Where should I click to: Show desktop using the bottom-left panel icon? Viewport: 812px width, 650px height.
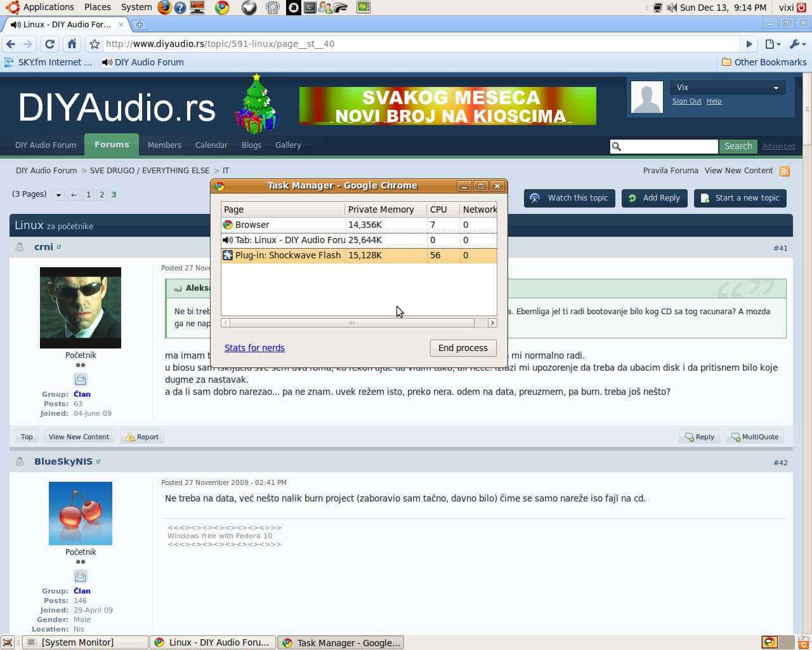point(8,642)
